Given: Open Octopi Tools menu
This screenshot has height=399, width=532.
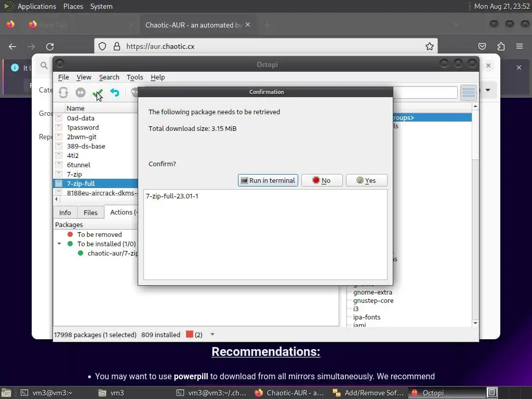Looking at the screenshot, I should [x=135, y=77].
